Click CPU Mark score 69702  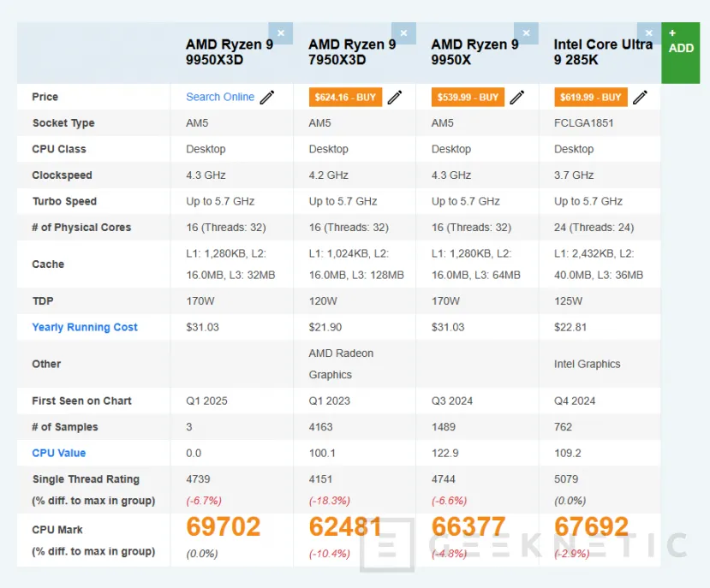point(224,526)
